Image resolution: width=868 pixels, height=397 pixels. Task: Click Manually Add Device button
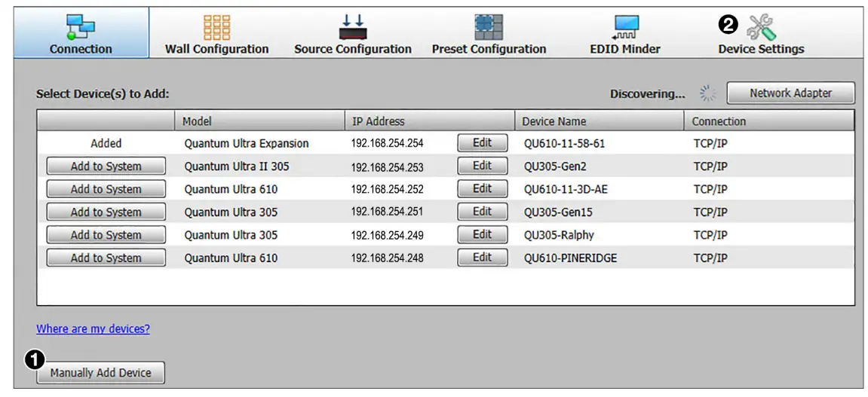pos(101,373)
